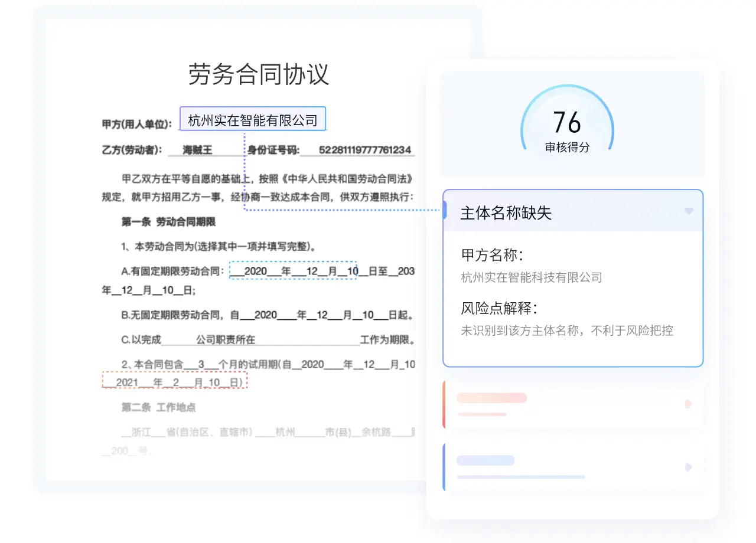The height and width of the screenshot is (543, 756).
Task: Click the purple arrow icon on the bottom risk card
Action: [689, 467]
